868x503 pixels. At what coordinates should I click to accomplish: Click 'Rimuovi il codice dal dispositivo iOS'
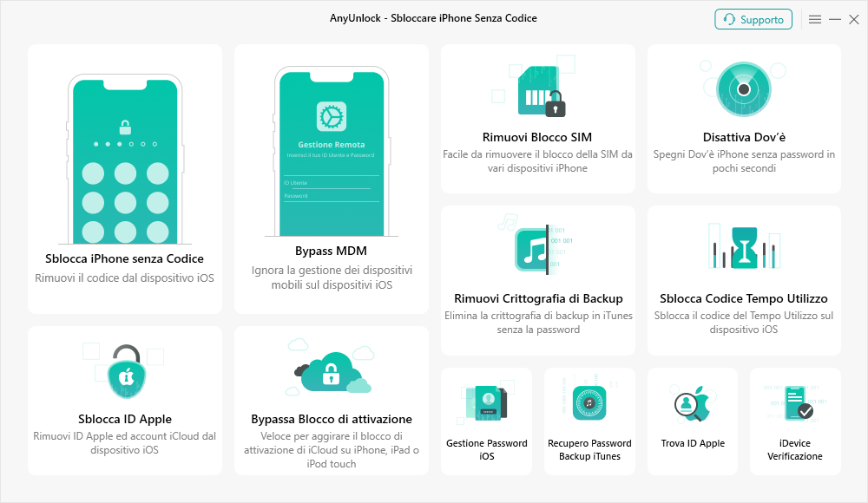coord(124,278)
